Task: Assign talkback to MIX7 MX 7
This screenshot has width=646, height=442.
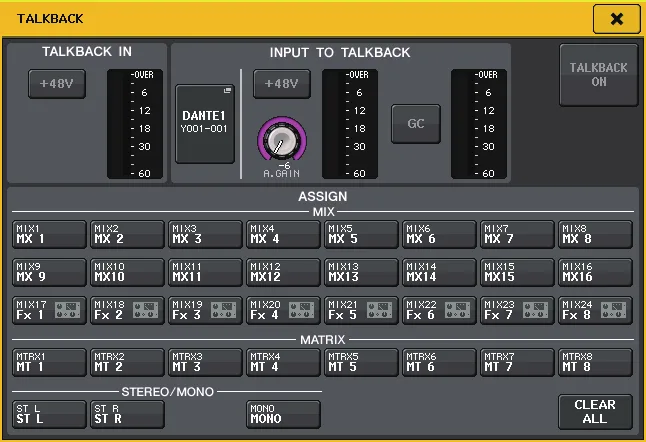Action: click(517, 234)
